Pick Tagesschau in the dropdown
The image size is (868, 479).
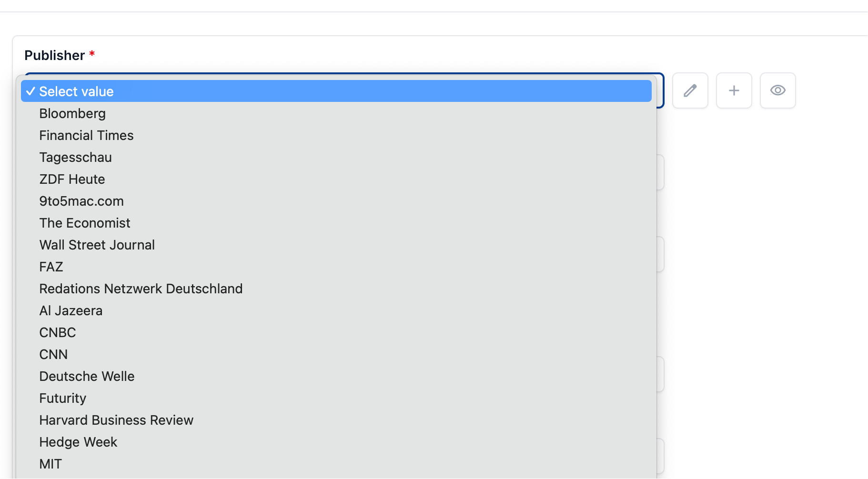click(336, 157)
